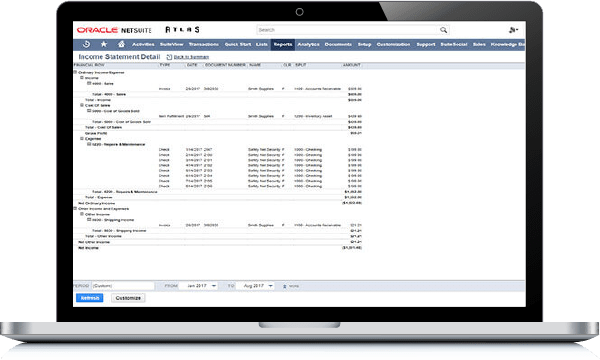Click the 1200 - Inventory Asset split cell
Viewport: 600px width, 360px height.
coord(313,116)
